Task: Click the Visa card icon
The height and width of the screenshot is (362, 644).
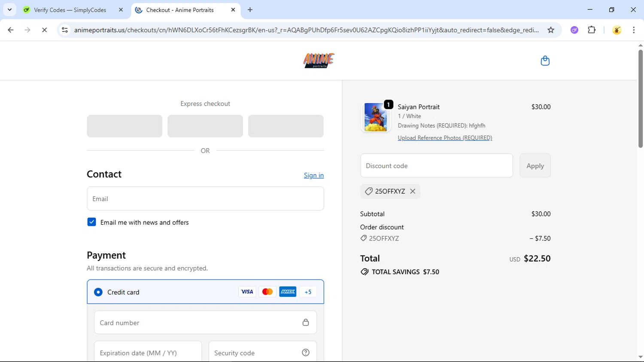Action: coord(247,292)
